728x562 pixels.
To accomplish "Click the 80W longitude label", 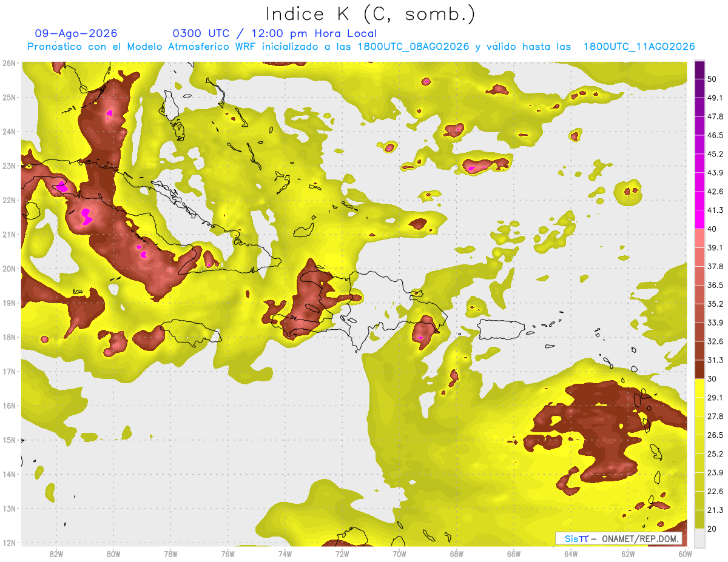I will tap(113, 554).
